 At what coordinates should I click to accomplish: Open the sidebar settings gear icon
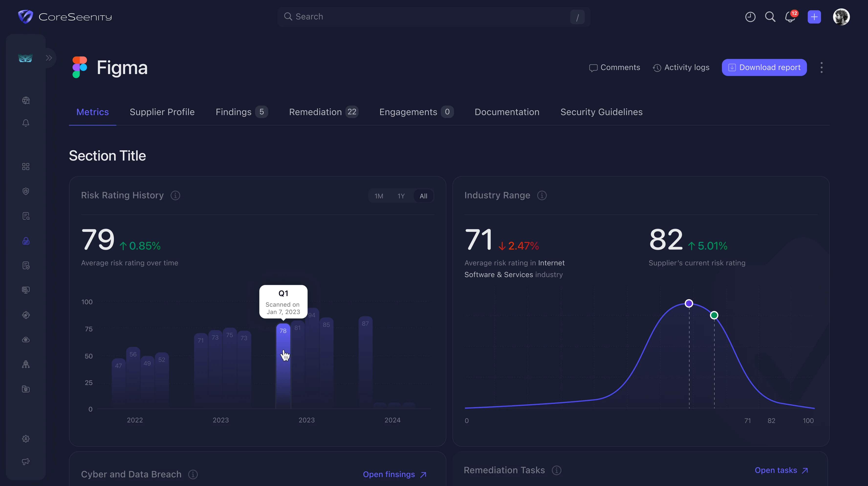click(26, 439)
